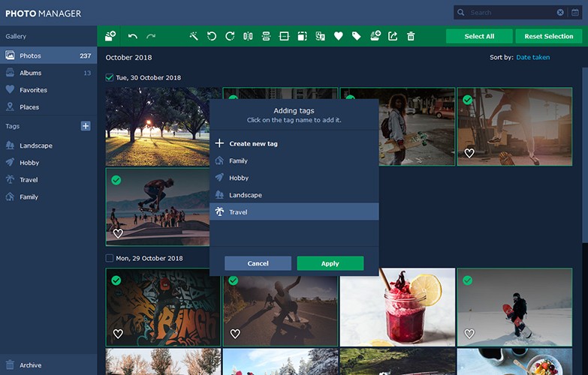Check the Mon, 29 October 2018 checkbox
The image size is (588, 375).
[x=110, y=258]
